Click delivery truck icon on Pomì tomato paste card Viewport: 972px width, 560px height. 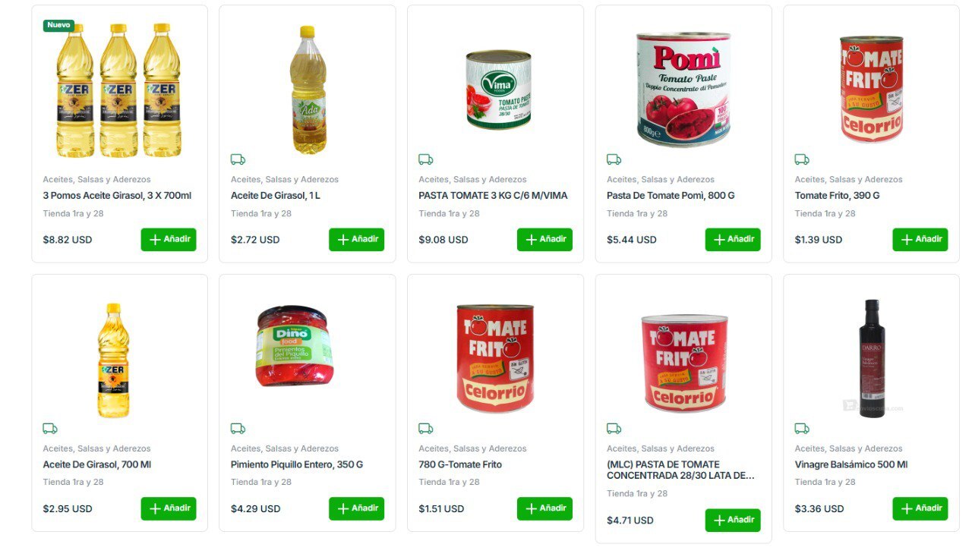tap(614, 159)
